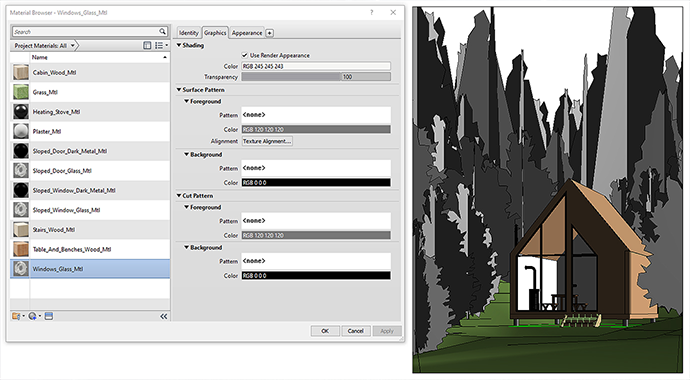Open the create new material icon
690x380 pixels.
click(x=33, y=316)
